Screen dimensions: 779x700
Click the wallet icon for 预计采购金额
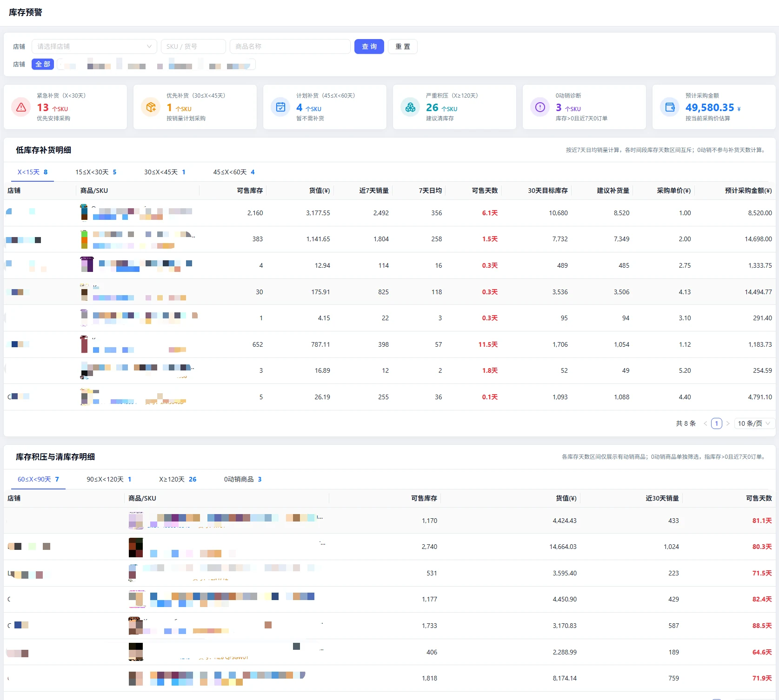coord(670,107)
